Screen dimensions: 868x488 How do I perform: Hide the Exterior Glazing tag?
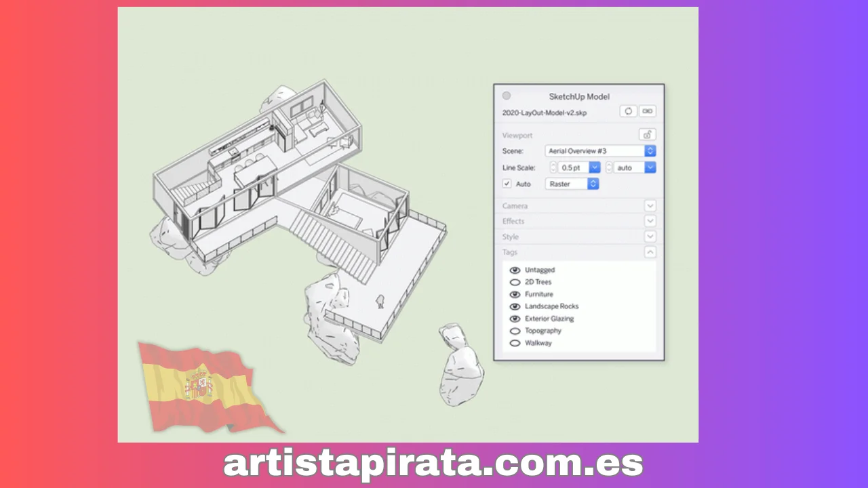(515, 319)
